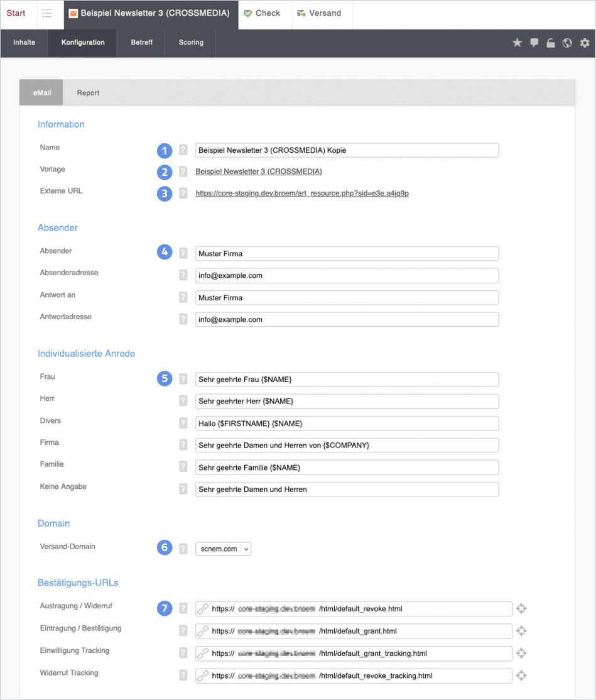Go to the Scoring tab
This screenshot has height=700, width=596.
point(191,43)
